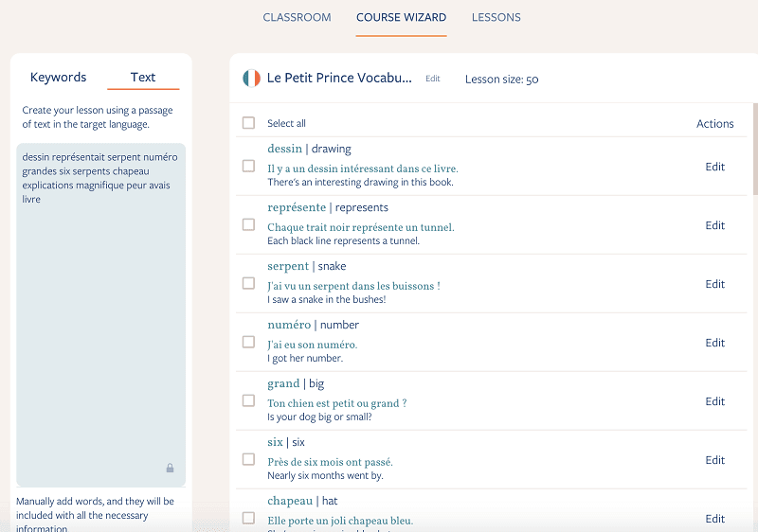Click sentence 'Près de six mois ont passé.'
Image resolution: width=758 pixels, height=532 pixels.
(x=330, y=462)
